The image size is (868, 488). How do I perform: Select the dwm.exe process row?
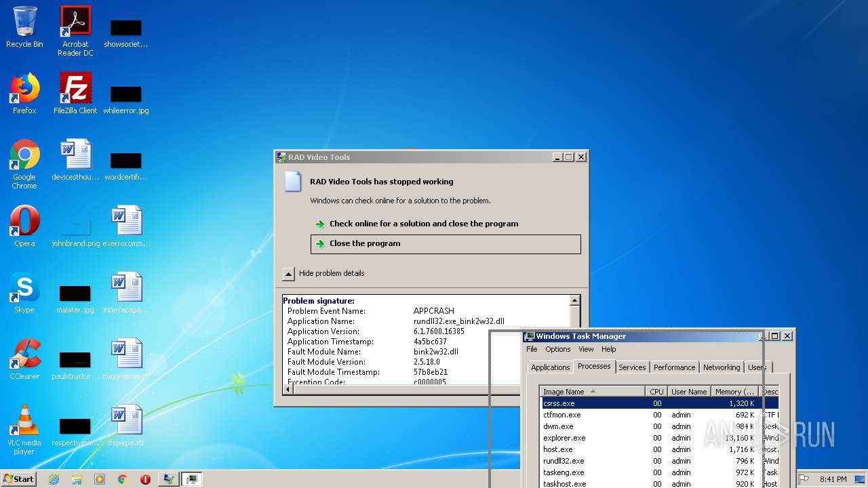tap(659, 426)
